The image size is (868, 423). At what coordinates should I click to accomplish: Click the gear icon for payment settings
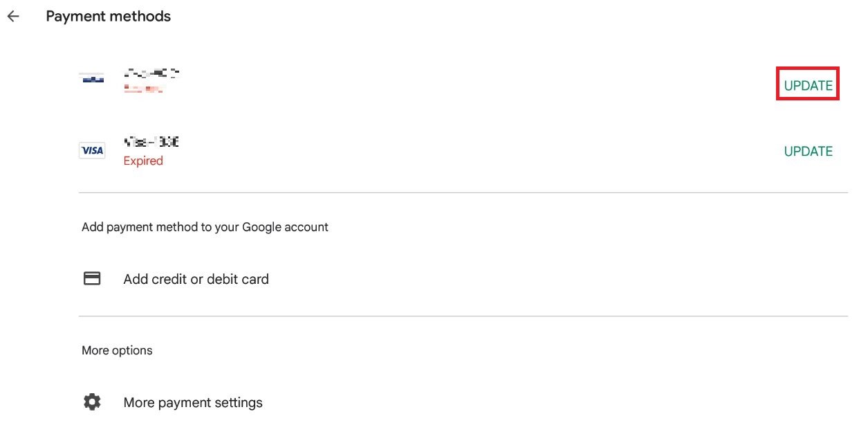coord(92,402)
